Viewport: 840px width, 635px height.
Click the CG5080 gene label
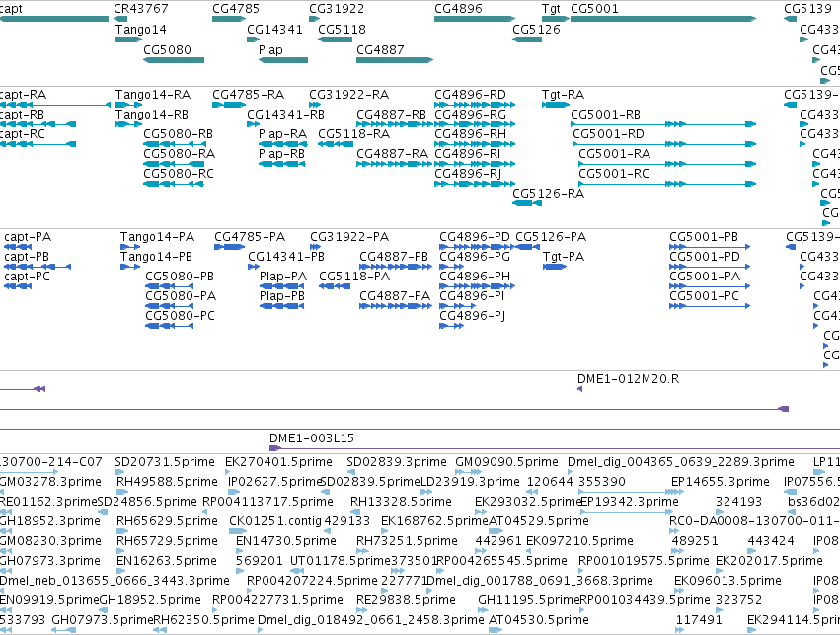[x=167, y=49]
